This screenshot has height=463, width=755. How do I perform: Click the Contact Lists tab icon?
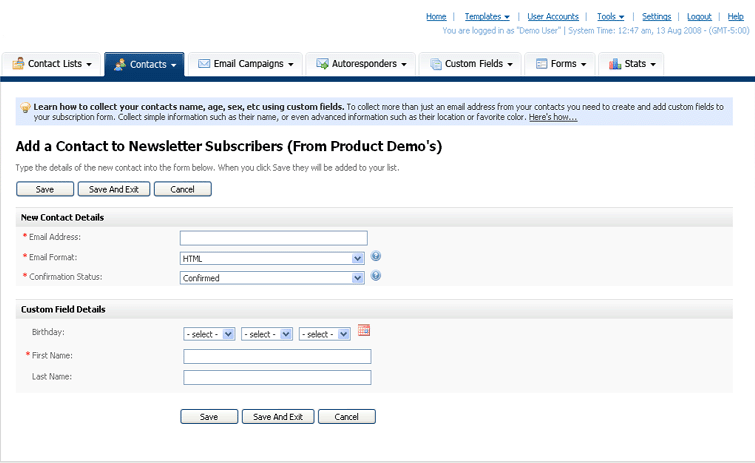point(18,64)
